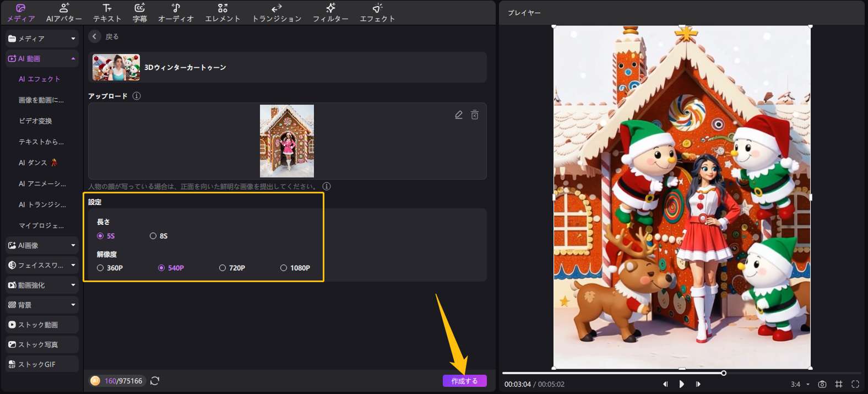
Task: Enter fullscreen preview
Action: click(x=855, y=384)
